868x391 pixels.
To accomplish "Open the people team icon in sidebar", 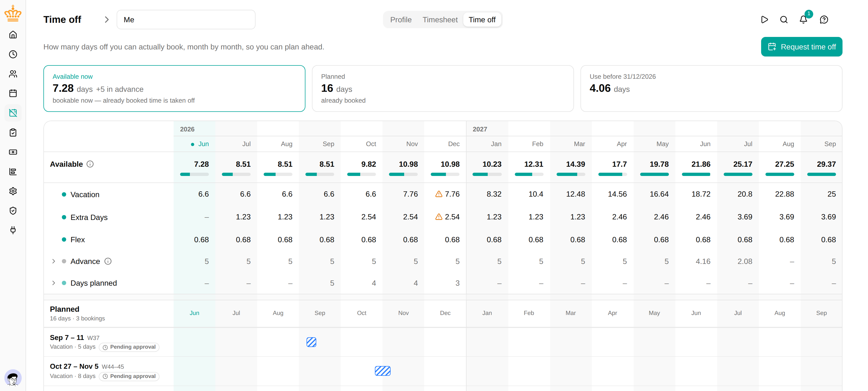I will [x=13, y=74].
